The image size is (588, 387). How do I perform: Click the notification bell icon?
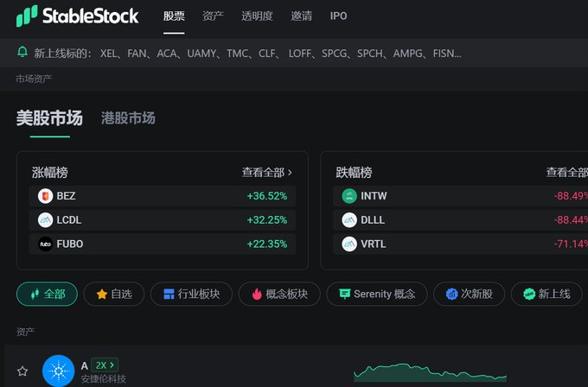[x=22, y=52]
